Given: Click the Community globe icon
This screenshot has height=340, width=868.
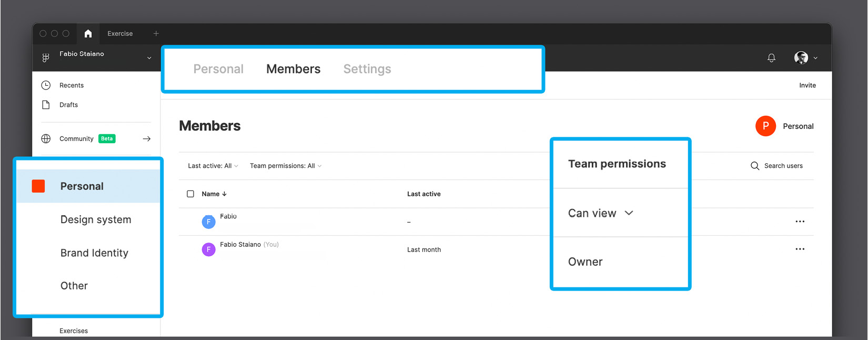Looking at the screenshot, I should tap(46, 138).
